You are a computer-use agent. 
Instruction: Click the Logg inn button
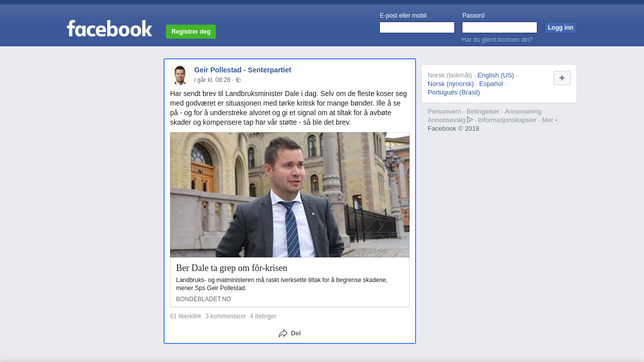click(x=560, y=28)
